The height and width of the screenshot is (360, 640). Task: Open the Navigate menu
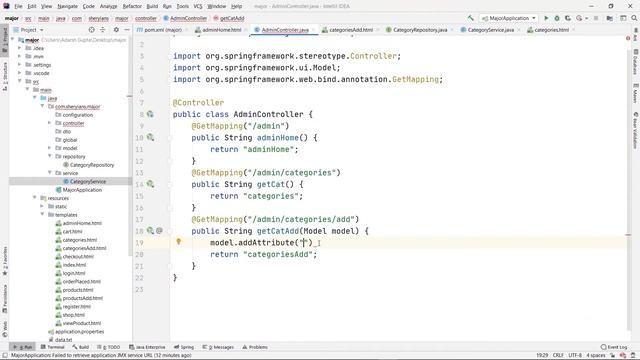(x=67, y=6)
